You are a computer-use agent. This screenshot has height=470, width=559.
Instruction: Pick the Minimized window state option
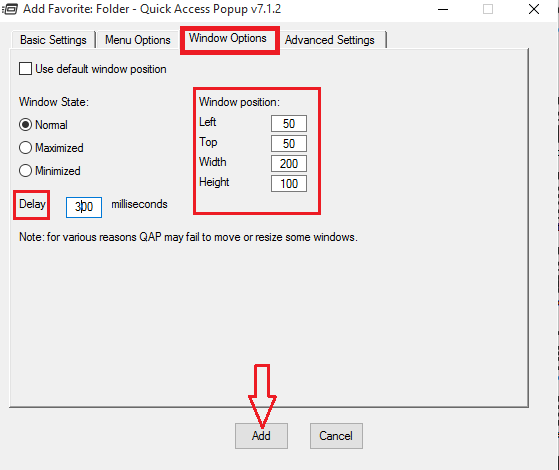(x=25, y=170)
